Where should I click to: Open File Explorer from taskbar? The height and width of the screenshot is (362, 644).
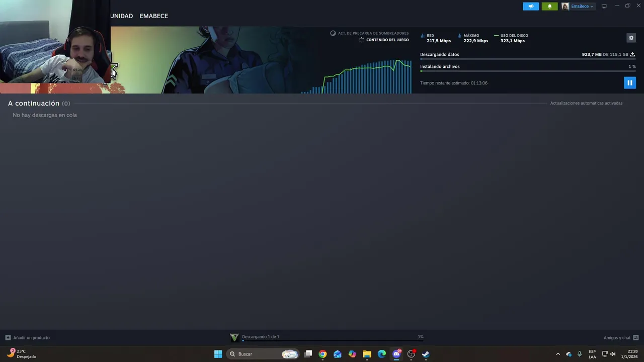click(x=367, y=354)
